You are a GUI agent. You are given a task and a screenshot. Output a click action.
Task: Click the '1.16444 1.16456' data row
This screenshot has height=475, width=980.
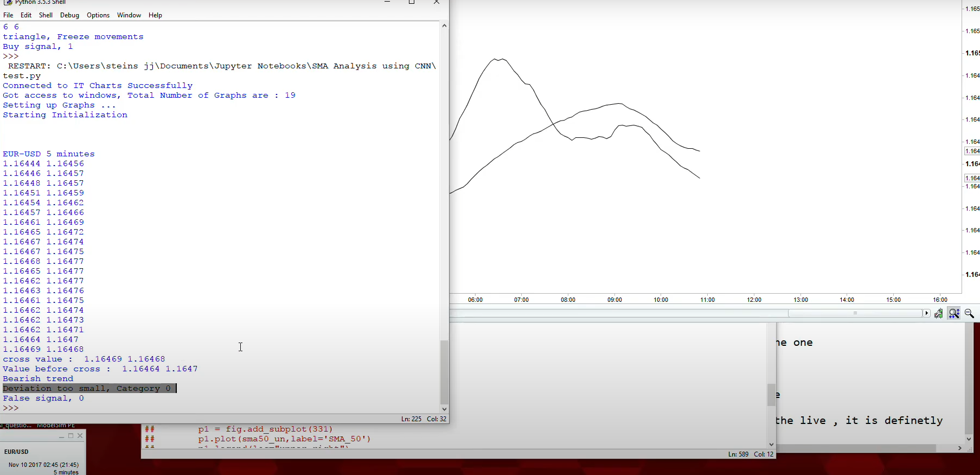pos(43,164)
